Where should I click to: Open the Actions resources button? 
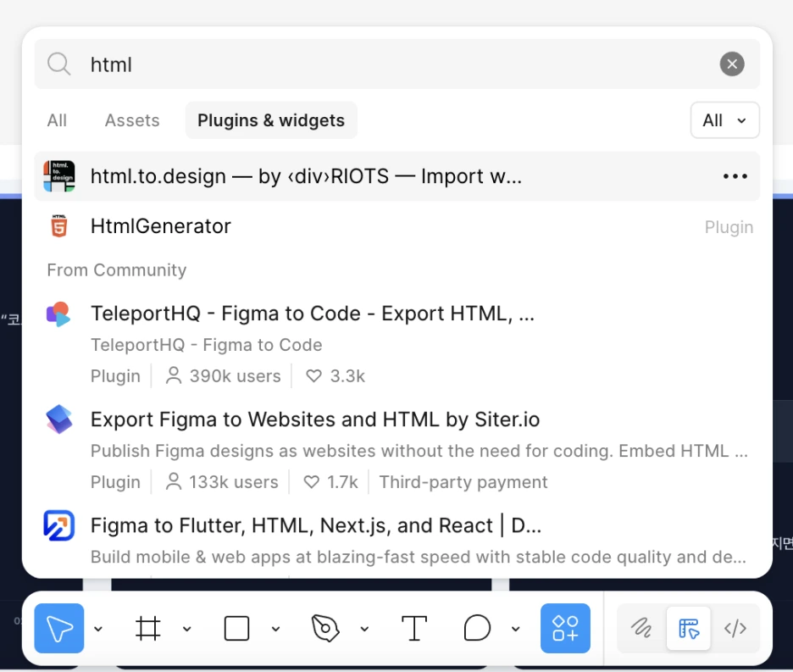(565, 628)
